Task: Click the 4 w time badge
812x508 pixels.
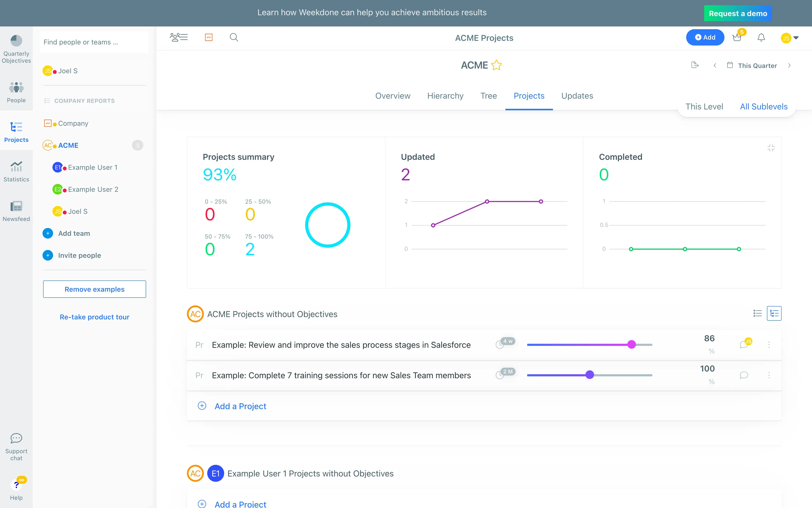Action: (508, 341)
